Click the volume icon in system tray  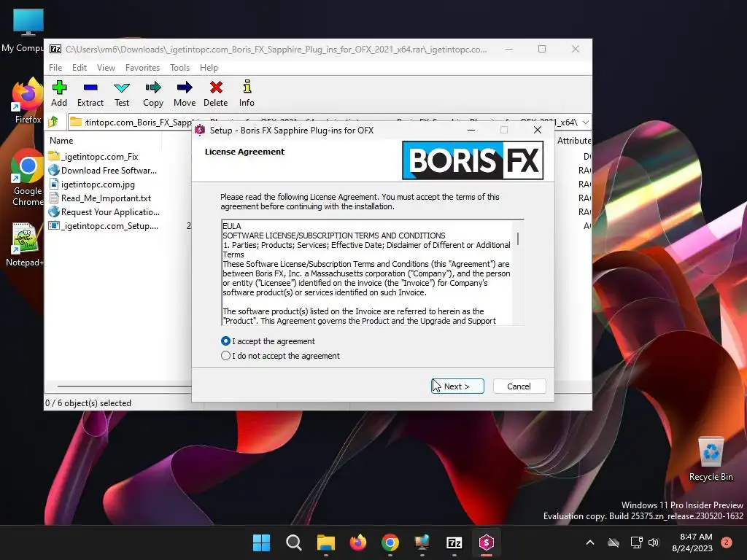click(x=654, y=542)
